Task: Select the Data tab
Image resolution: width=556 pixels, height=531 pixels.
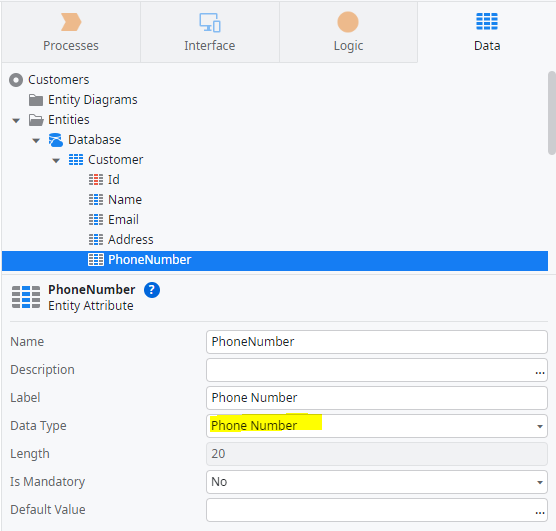Action: 487,32
